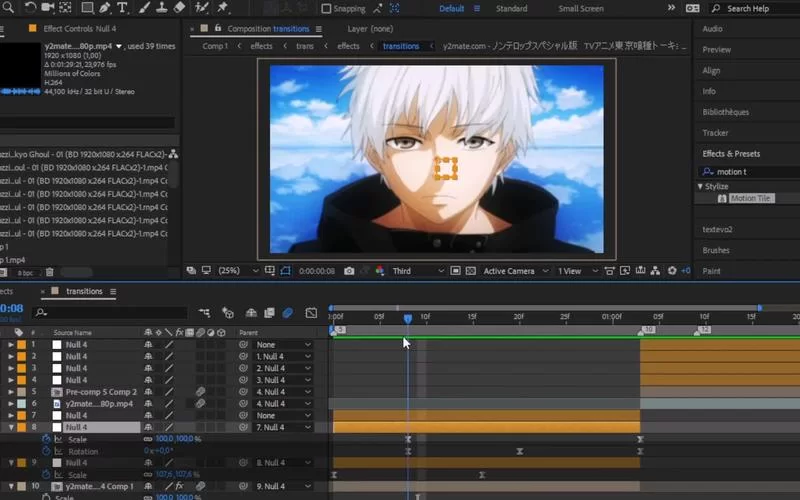This screenshot has height=500, width=800.
Task: Switch to the Standard workspace
Action: [x=511, y=9]
